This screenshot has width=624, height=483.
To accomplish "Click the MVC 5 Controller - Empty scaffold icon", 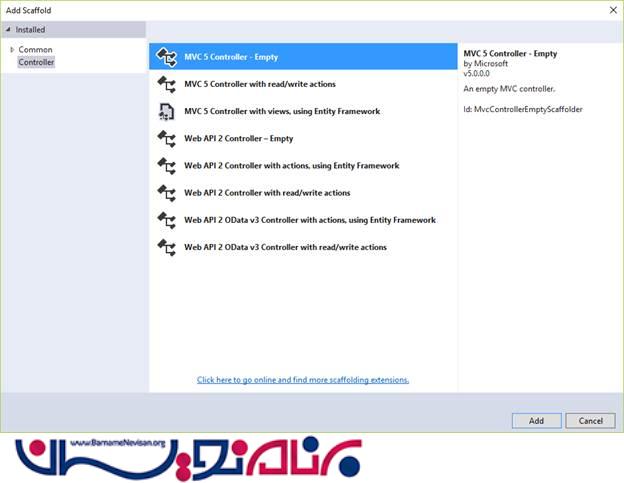I will [x=166, y=57].
